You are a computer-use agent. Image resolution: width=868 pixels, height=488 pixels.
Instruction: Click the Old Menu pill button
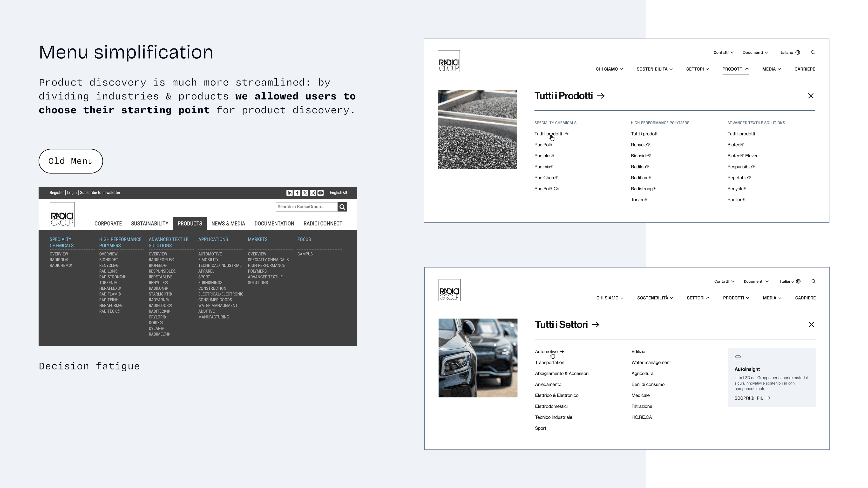71,161
